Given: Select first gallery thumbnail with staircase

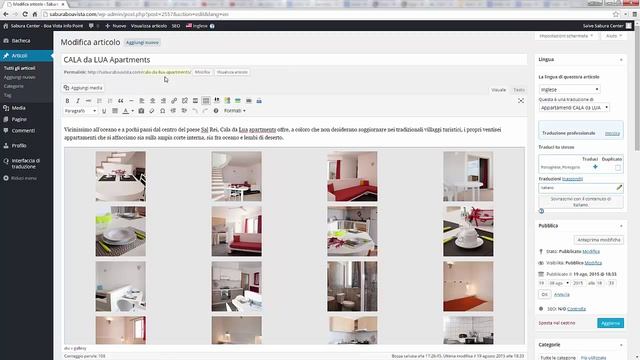Looking at the screenshot, I should (120, 176).
